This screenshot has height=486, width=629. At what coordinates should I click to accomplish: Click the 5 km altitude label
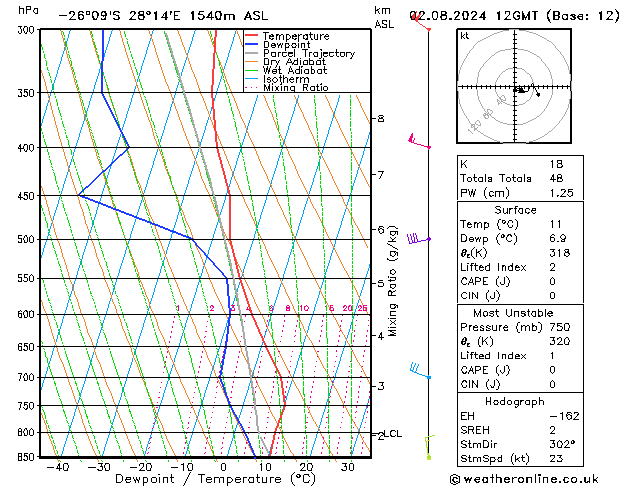(380, 283)
